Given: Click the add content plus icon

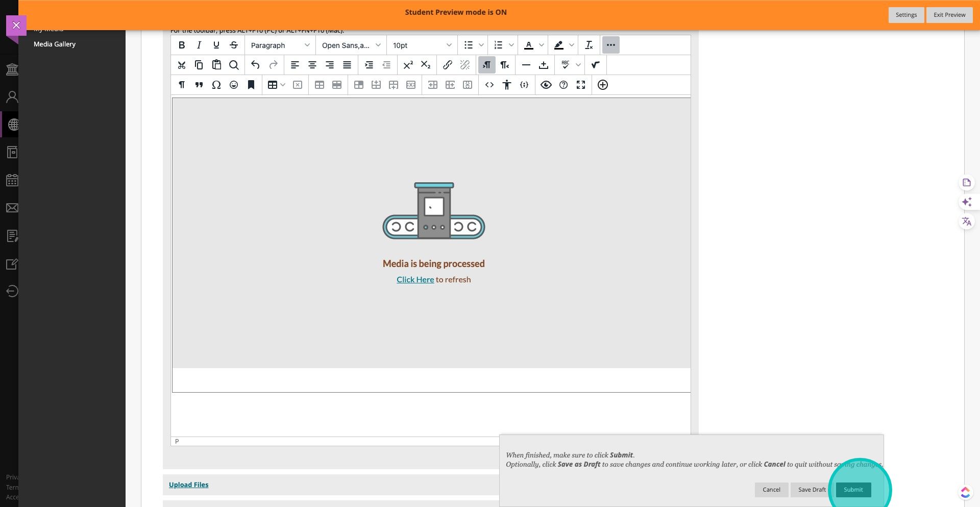Looking at the screenshot, I should (x=603, y=85).
